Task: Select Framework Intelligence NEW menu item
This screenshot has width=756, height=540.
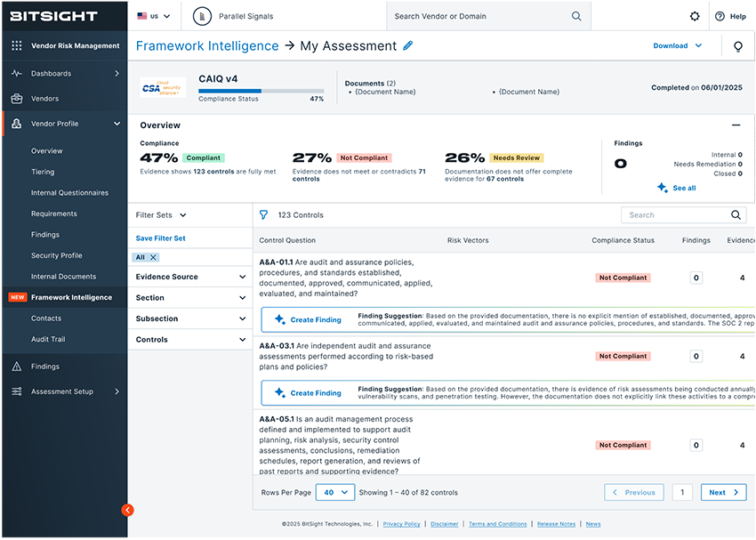Action: point(65,297)
